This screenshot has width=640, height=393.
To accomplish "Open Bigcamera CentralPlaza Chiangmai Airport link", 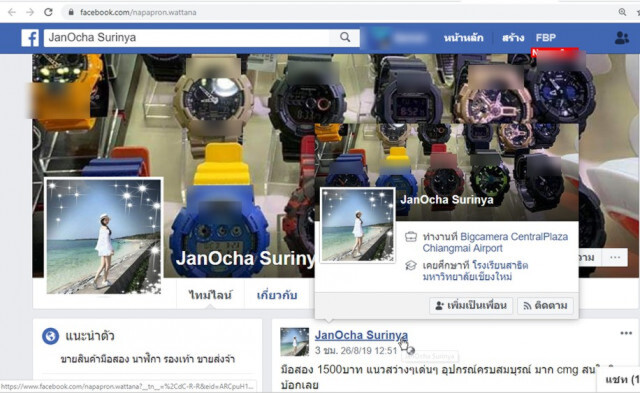I will 495,242.
